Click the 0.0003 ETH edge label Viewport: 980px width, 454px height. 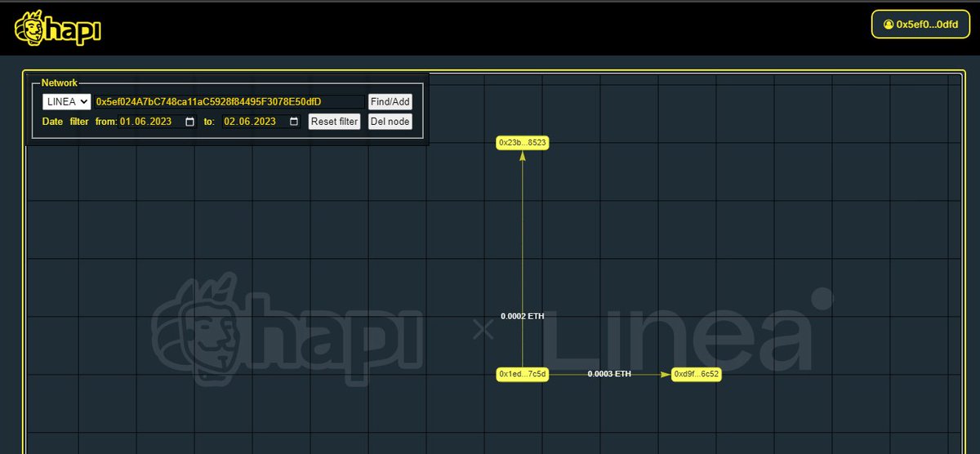[x=609, y=374]
